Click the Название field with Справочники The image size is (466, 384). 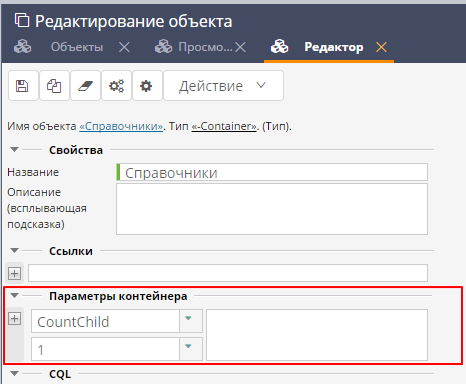click(x=272, y=172)
